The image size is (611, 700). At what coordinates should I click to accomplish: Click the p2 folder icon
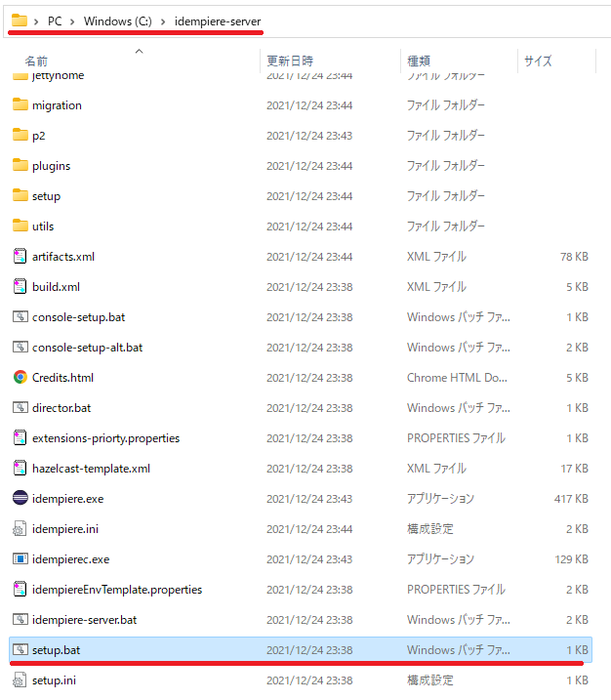(20, 135)
